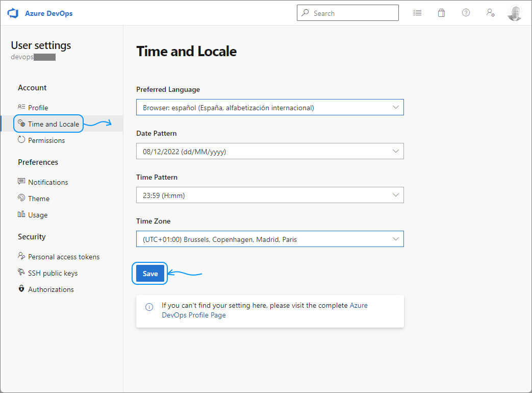Click the profile avatar picture

click(x=515, y=13)
